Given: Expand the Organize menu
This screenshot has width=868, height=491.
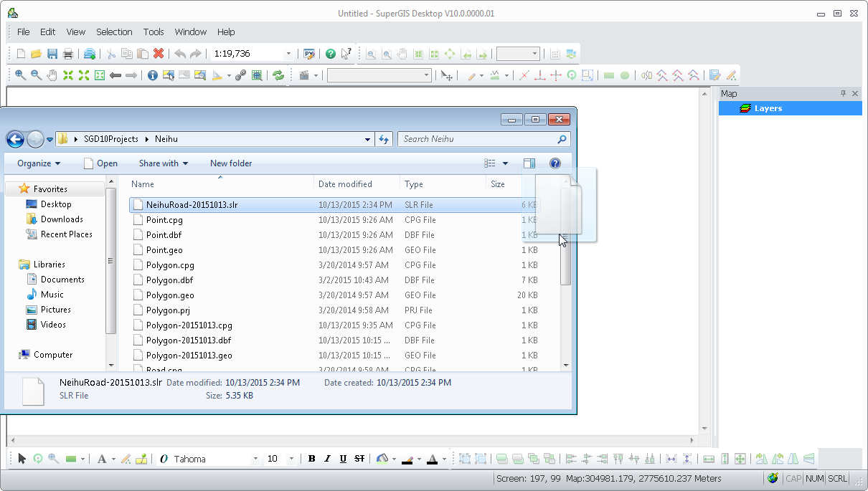Looking at the screenshot, I should pos(39,163).
